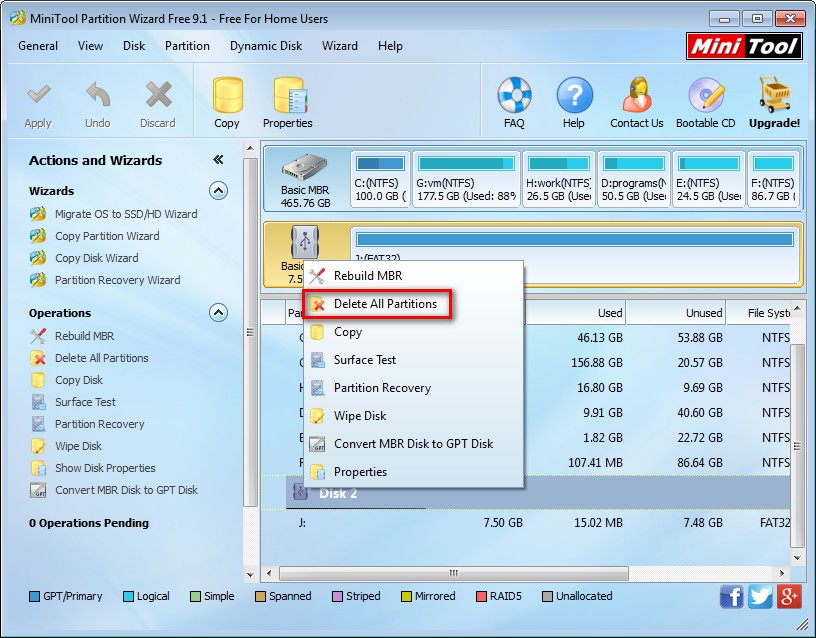
Task: Choose Copy from context menu
Action: point(413,332)
